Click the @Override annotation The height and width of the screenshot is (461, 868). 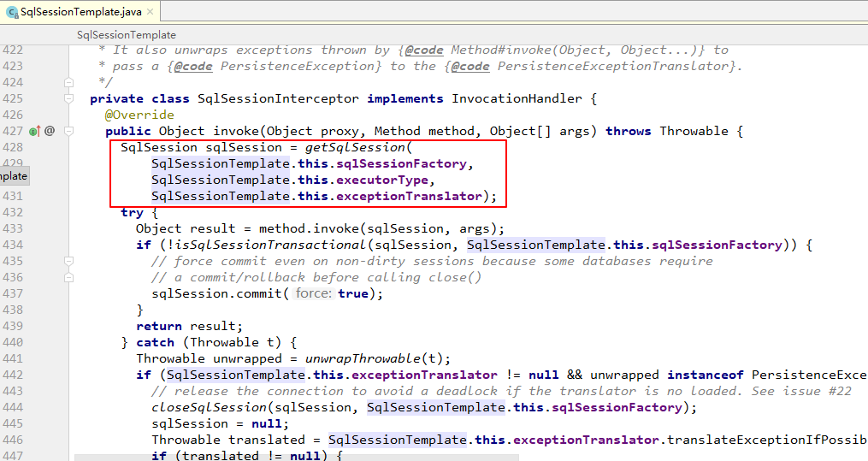tap(139, 115)
